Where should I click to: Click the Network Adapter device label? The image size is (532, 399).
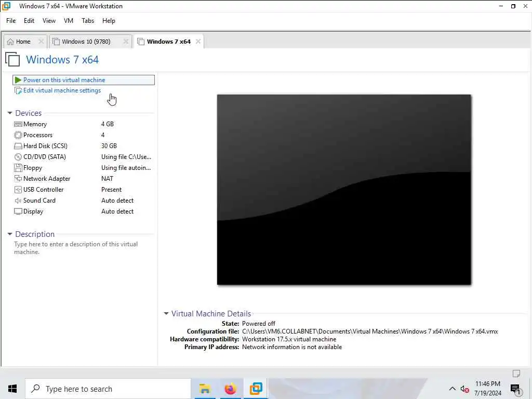click(x=47, y=179)
